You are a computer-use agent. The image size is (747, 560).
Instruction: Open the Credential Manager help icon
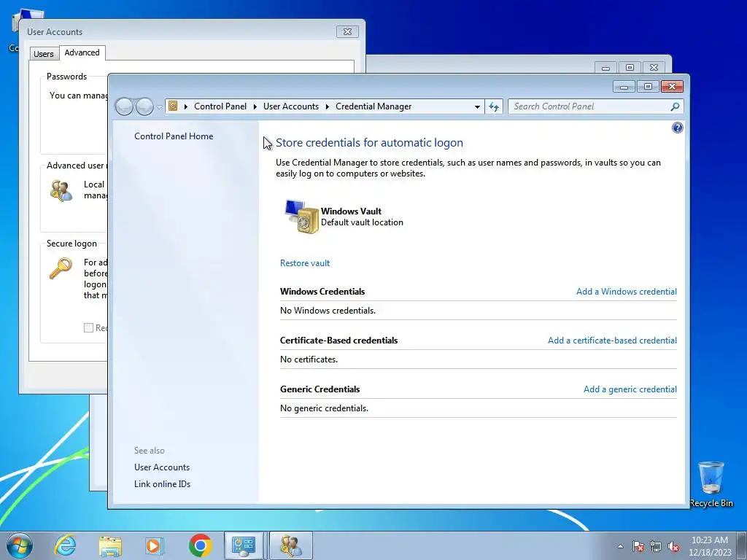coord(677,128)
